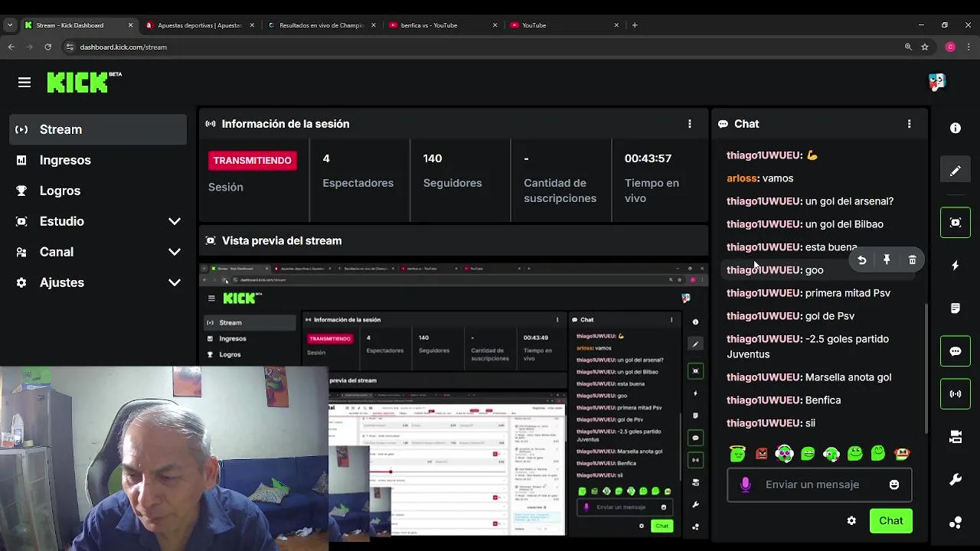The image size is (980, 551).
Task: Click the three-circles icon at sidebar bottom
Action: tap(955, 523)
